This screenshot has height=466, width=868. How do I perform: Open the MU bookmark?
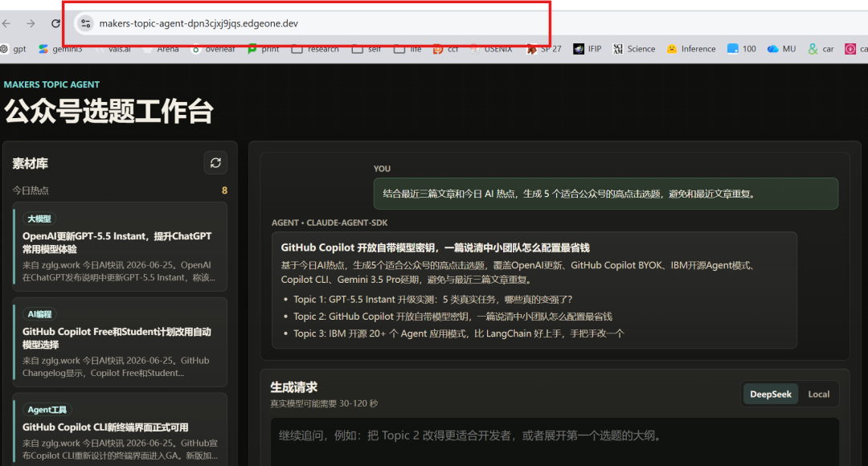[x=782, y=49]
